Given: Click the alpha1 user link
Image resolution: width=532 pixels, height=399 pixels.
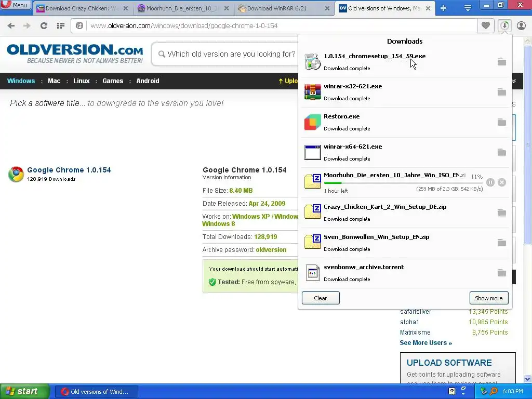Looking at the screenshot, I should pyautogui.click(x=409, y=322).
